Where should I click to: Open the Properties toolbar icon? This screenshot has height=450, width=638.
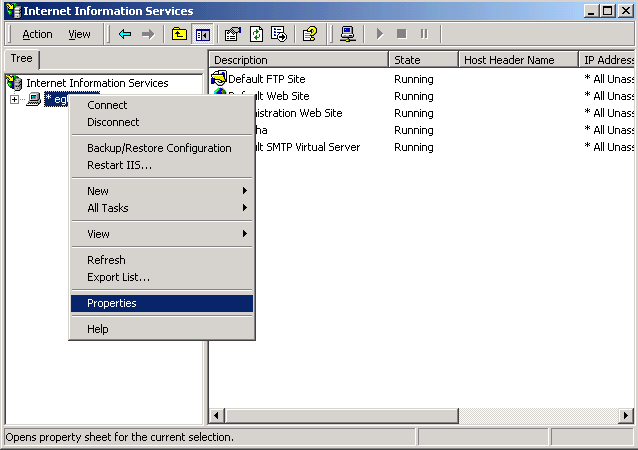tap(233, 34)
